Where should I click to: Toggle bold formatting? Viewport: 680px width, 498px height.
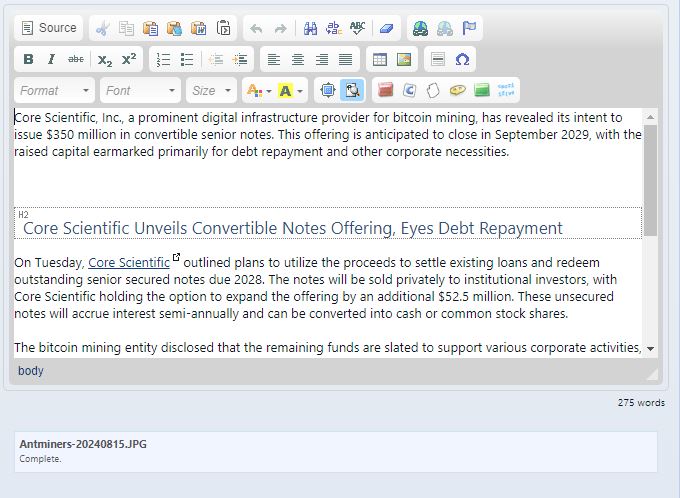[28, 59]
